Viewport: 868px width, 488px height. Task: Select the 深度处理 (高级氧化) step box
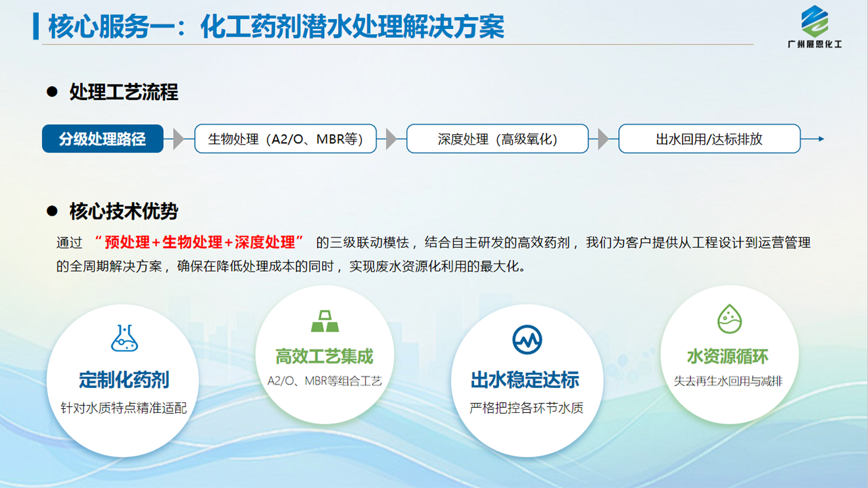tap(497, 139)
